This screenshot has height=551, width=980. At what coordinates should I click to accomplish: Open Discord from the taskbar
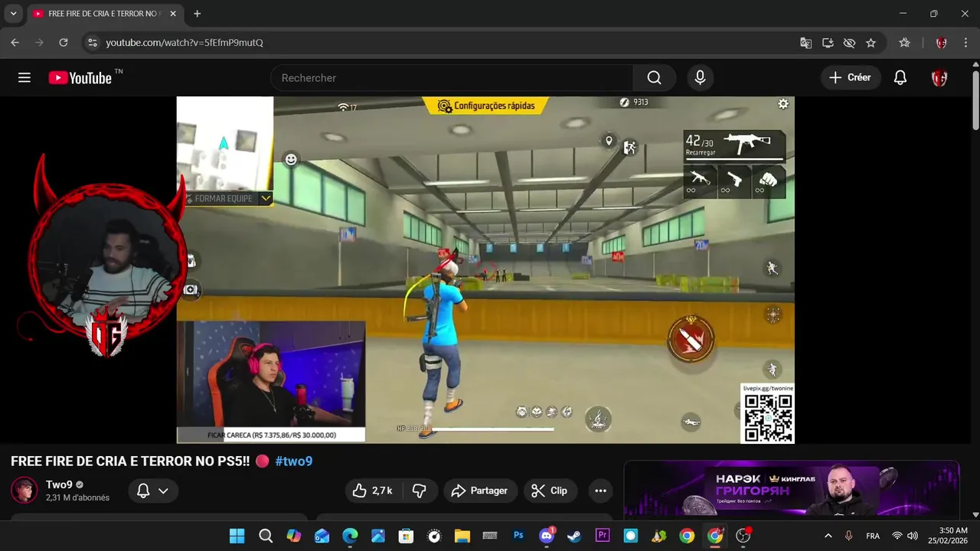[x=547, y=536]
